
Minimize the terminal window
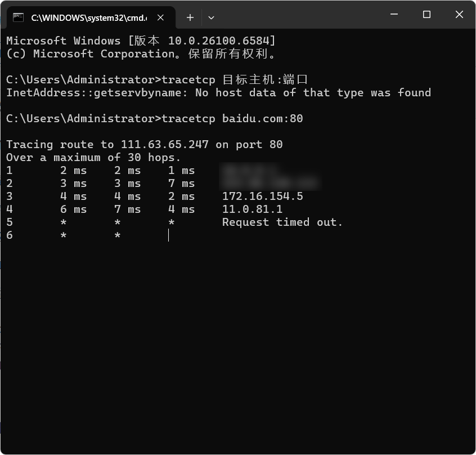click(394, 15)
